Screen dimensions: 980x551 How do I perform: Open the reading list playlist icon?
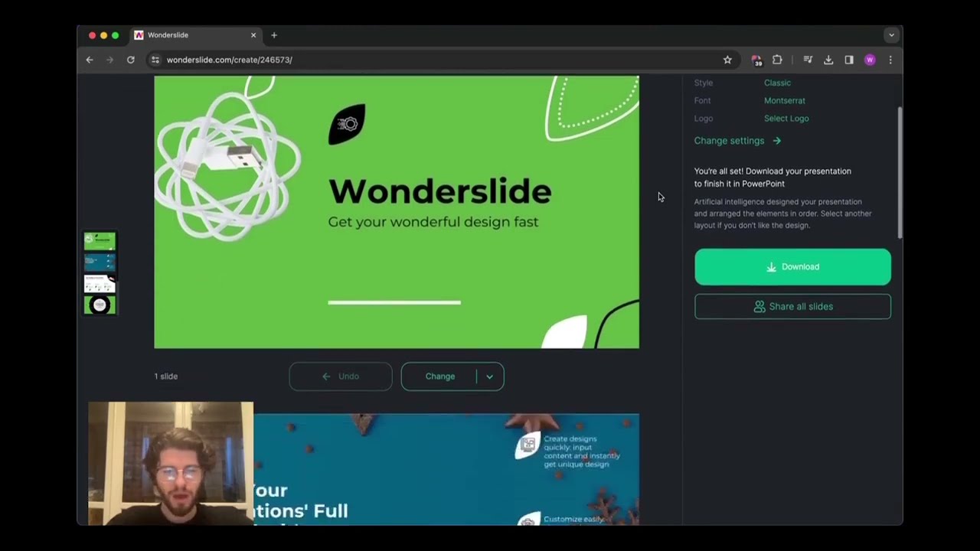coord(808,60)
